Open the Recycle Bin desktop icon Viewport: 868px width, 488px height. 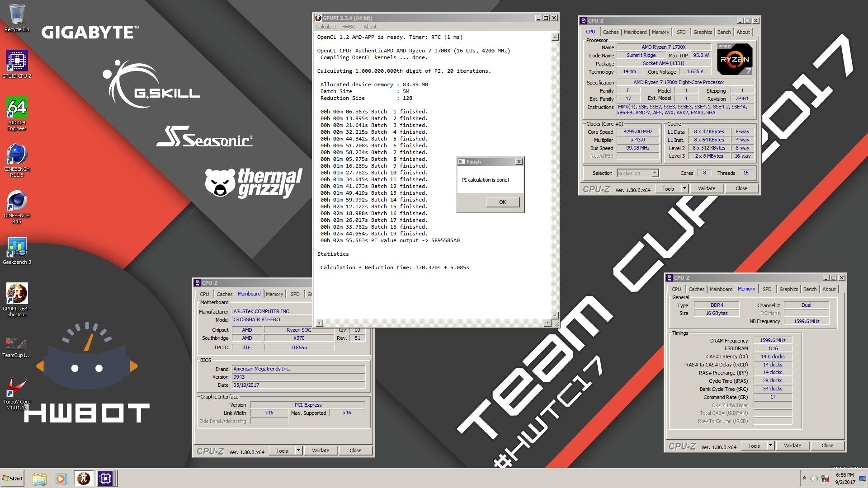(17, 18)
